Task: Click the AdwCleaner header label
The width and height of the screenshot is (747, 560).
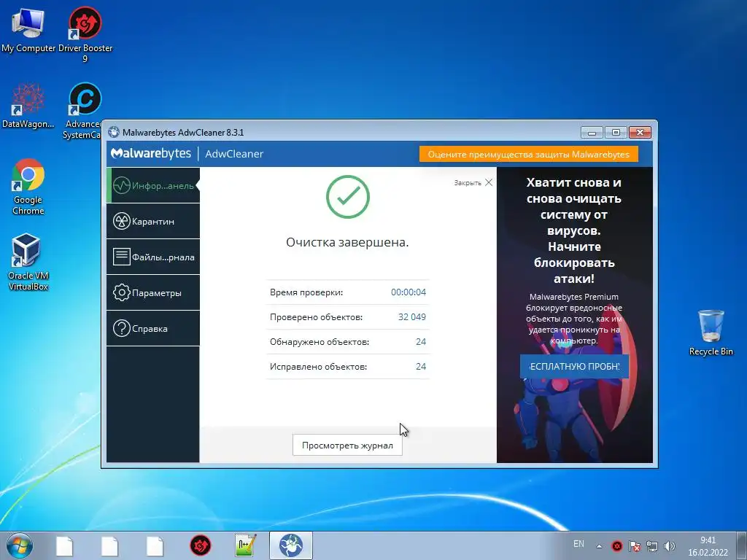Action: click(234, 154)
